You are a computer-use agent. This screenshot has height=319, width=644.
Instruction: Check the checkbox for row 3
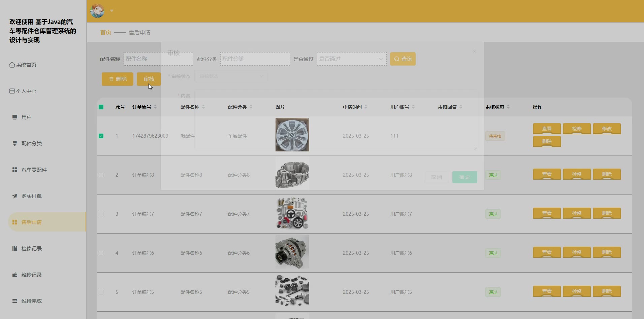pyautogui.click(x=101, y=214)
